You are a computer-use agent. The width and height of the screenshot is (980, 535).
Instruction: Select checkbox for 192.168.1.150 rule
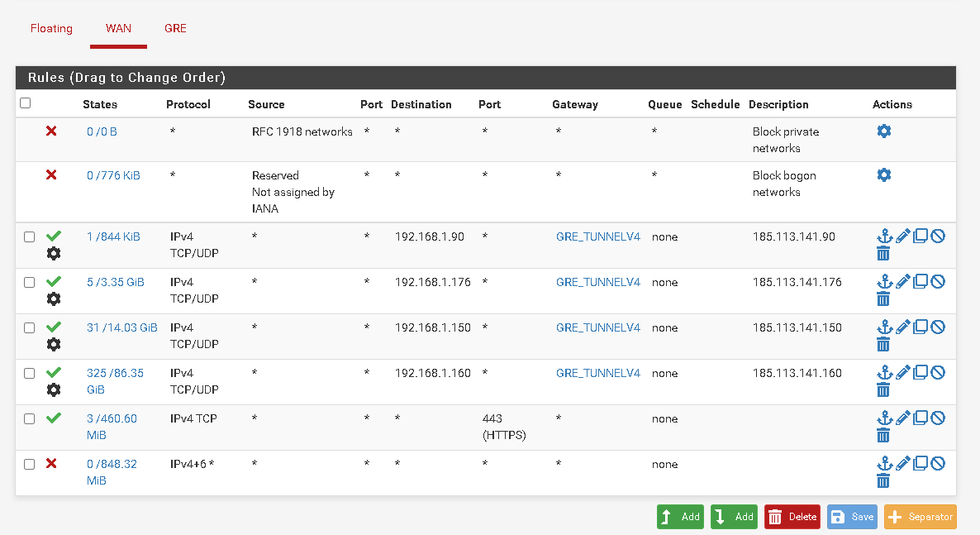(30, 328)
